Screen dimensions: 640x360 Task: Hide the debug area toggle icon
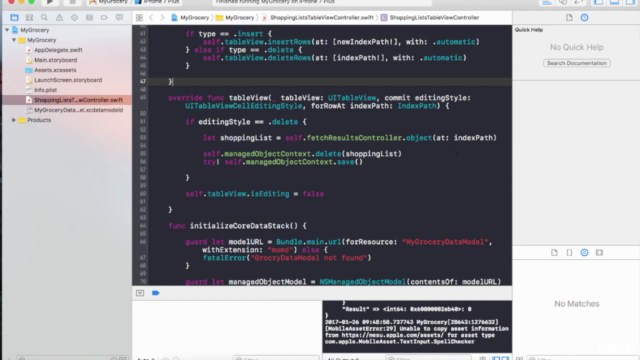point(140,293)
